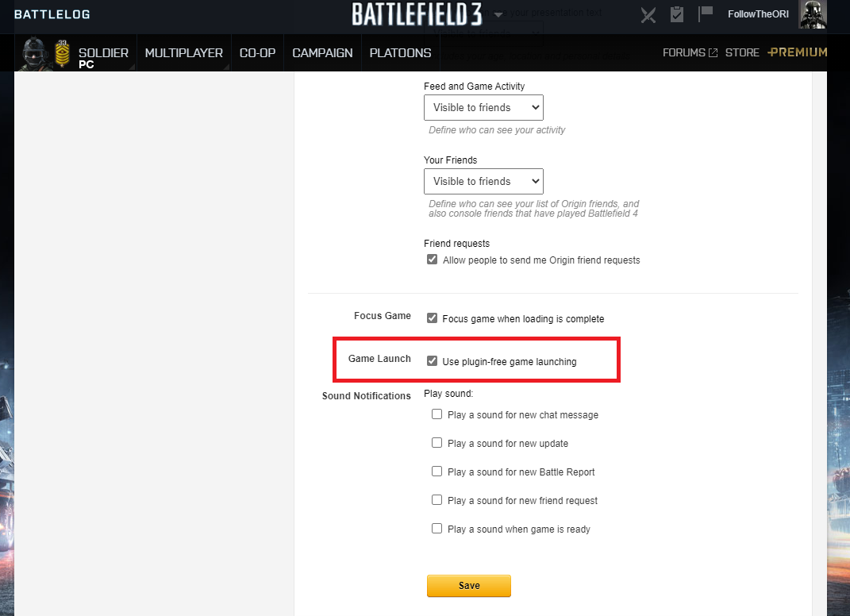Image resolution: width=850 pixels, height=616 pixels.
Task: Expand the Battlefield 3 game switcher arrow
Action: pyautogui.click(x=498, y=14)
